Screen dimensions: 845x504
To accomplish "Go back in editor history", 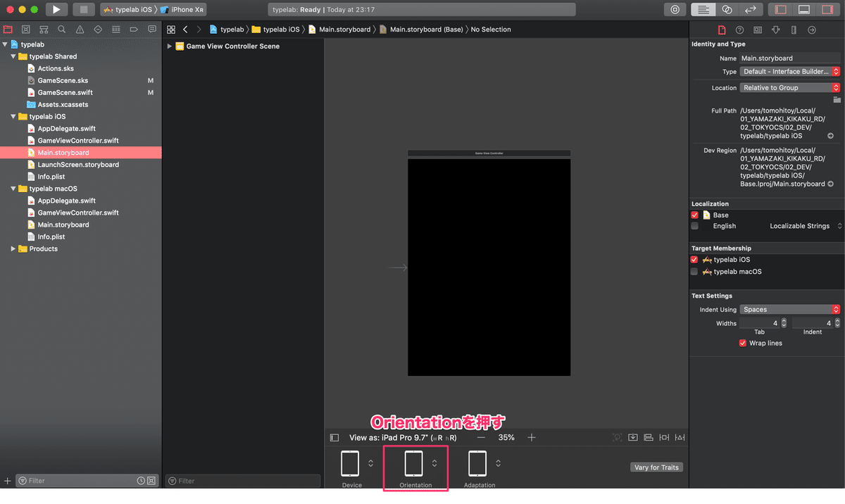I will (x=185, y=30).
